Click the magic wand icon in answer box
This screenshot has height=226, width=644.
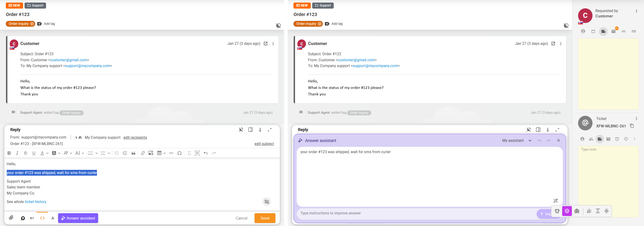556,201
